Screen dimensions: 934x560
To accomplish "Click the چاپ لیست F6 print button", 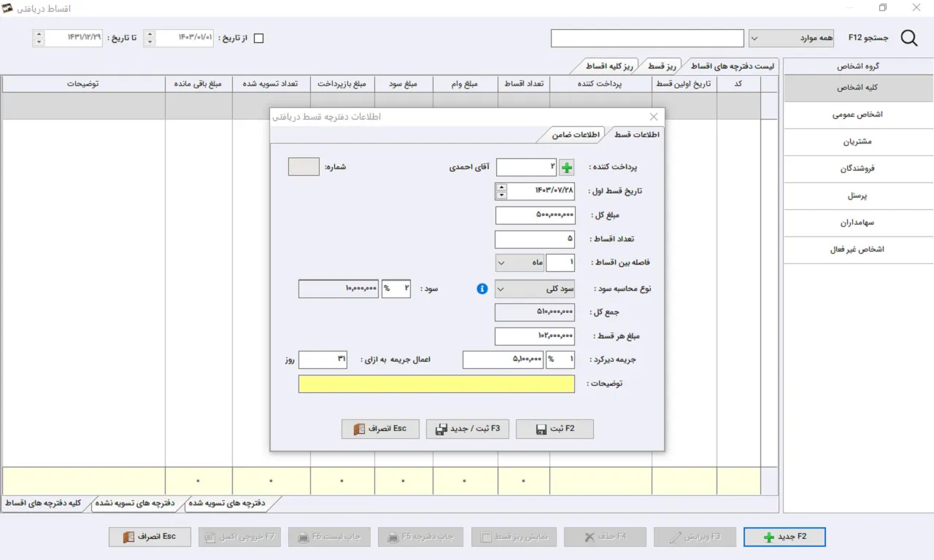I will click(329, 537).
